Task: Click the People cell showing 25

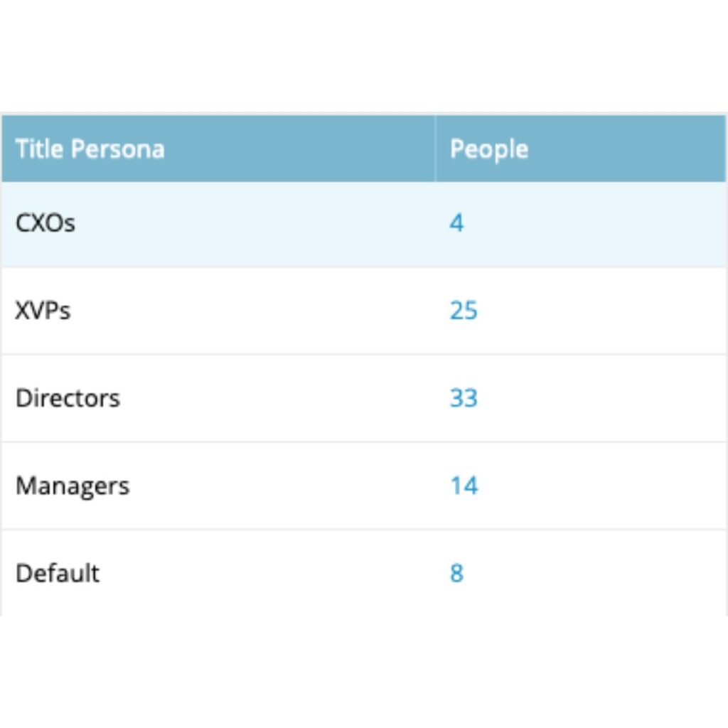Action: 462,310
